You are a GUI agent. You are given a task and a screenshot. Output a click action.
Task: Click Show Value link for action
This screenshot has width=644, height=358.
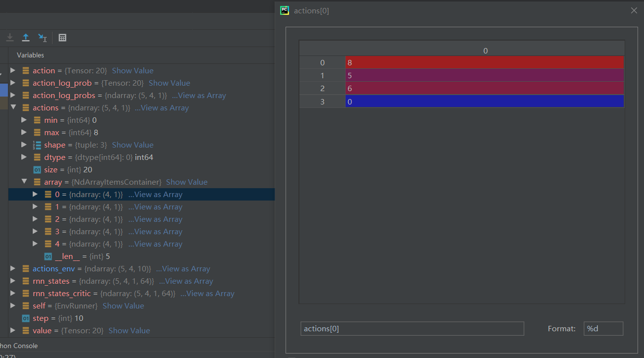click(133, 70)
